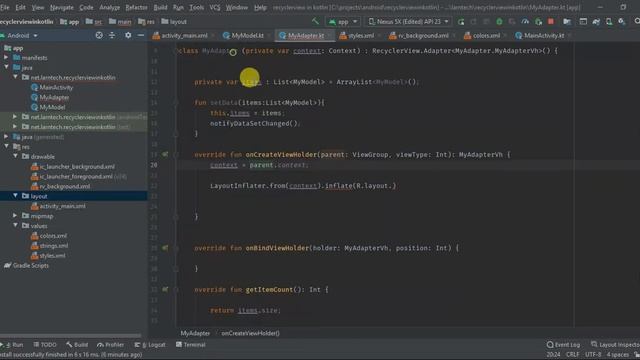Click the red Stop icon
The width and height of the screenshot is (640, 360).
551,22
